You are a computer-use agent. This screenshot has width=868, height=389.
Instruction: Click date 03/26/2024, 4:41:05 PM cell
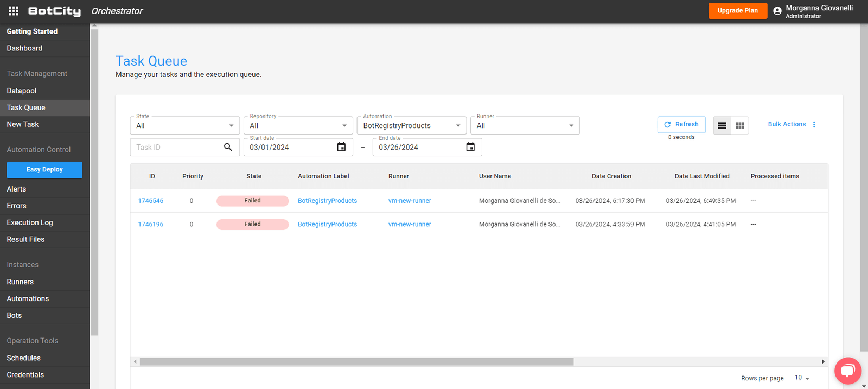pyautogui.click(x=701, y=224)
